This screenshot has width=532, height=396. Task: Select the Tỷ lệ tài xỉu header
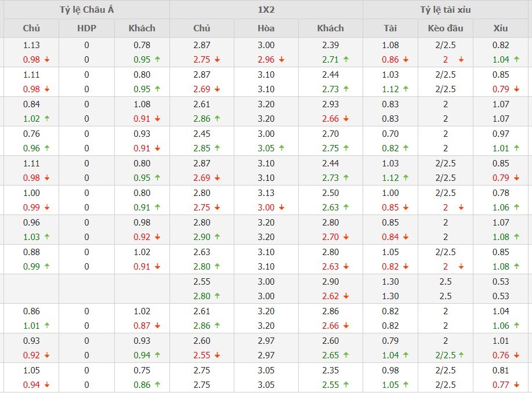point(447,10)
